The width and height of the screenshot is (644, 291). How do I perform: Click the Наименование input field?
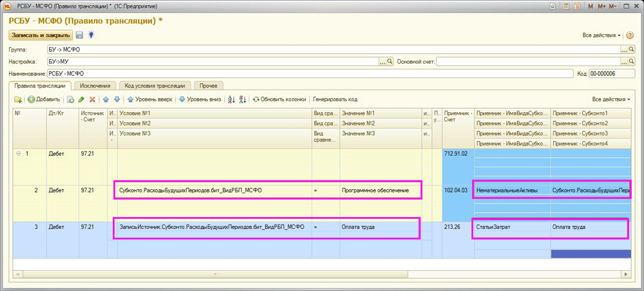click(309, 73)
